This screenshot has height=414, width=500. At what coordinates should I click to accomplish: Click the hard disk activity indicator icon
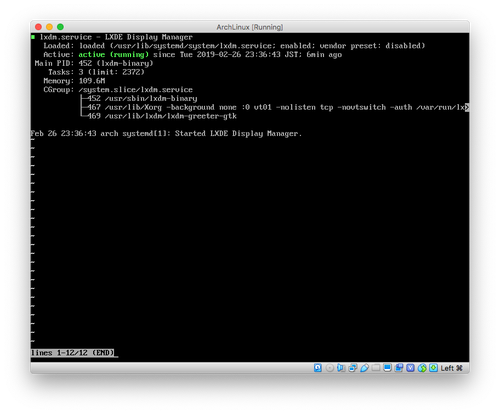pyautogui.click(x=318, y=368)
